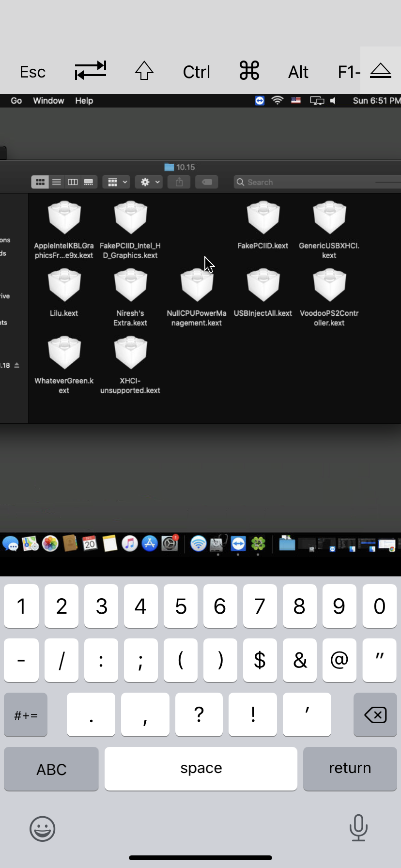Select the XHCI-unsupported.kext file
Viewport: 401px width, 868px height.
point(130,365)
